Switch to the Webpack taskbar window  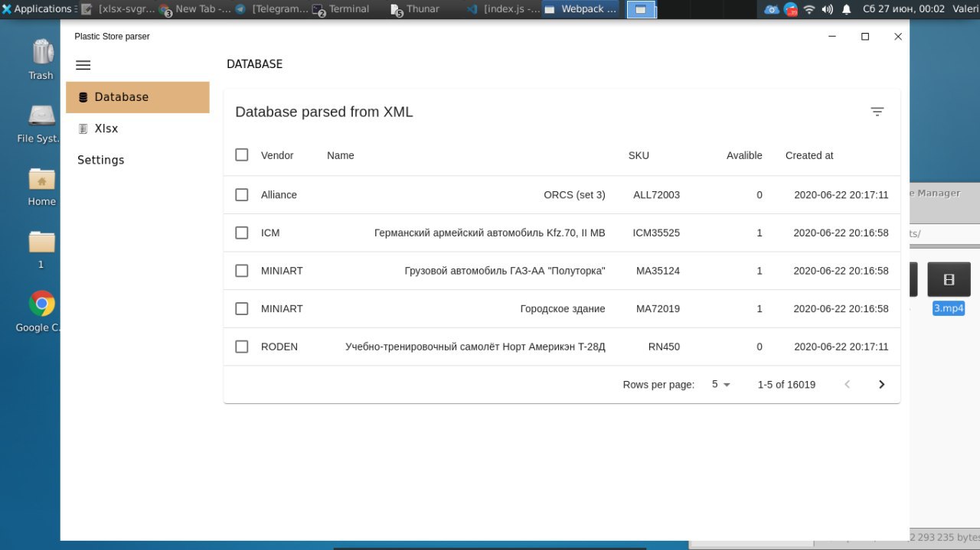(580, 9)
